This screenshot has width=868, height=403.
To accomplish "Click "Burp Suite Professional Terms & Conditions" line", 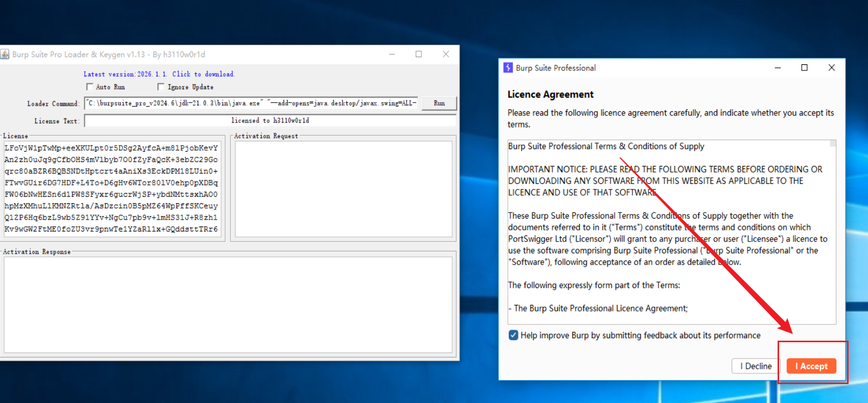I will [x=606, y=147].
